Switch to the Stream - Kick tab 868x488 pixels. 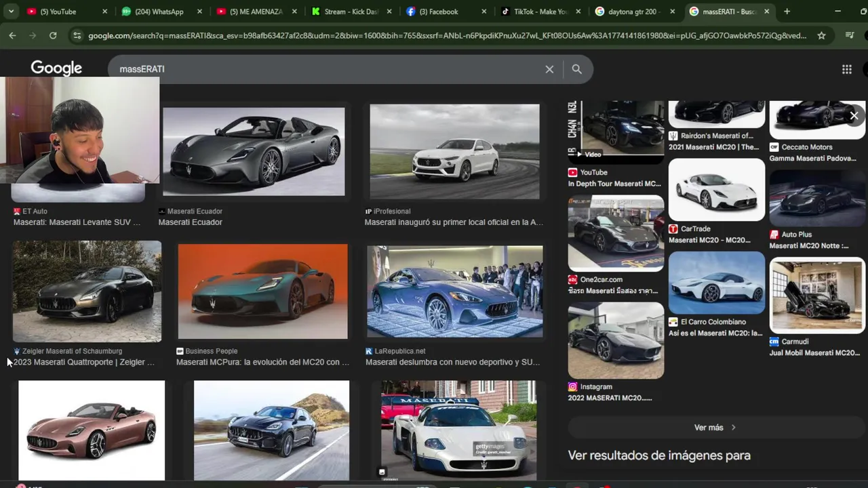click(x=351, y=12)
